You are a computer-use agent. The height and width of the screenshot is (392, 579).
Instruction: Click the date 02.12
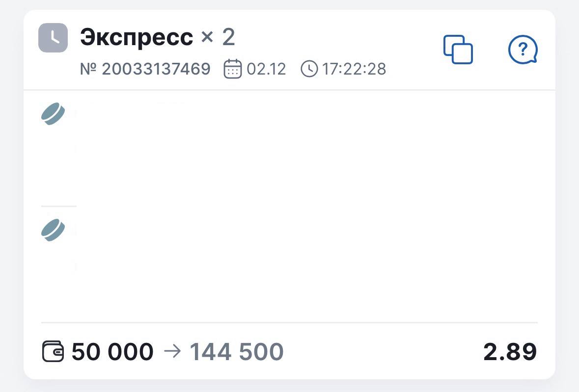(x=266, y=69)
